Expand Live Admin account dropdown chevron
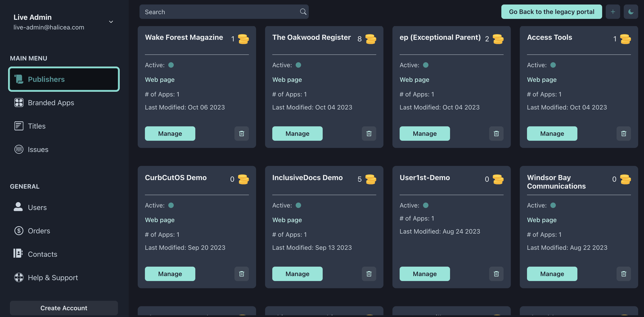The height and width of the screenshot is (317, 644). click(111, 22)
